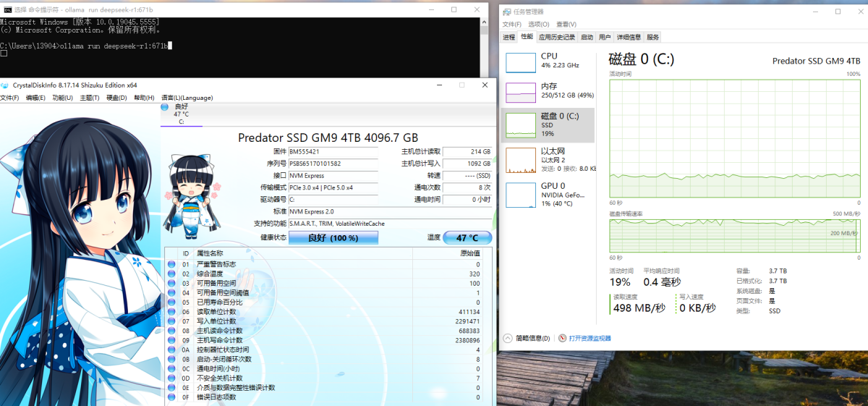Select the 性能 tab in Task Manager

pyautogui.click(x=527, y=37)
